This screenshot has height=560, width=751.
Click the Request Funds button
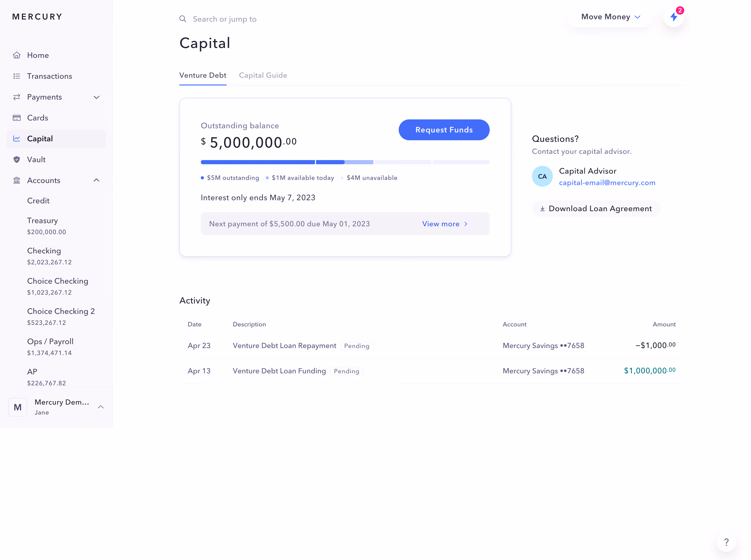[x=444, y=130]
